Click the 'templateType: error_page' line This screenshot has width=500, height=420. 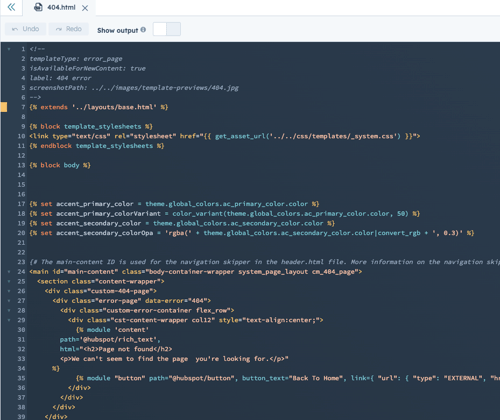click(x=76, y=59)
